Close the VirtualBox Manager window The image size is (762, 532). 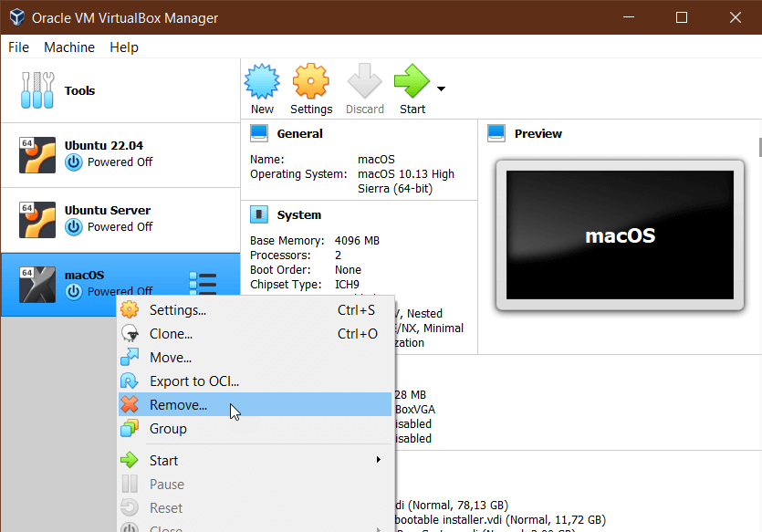[x=736, y=17]
